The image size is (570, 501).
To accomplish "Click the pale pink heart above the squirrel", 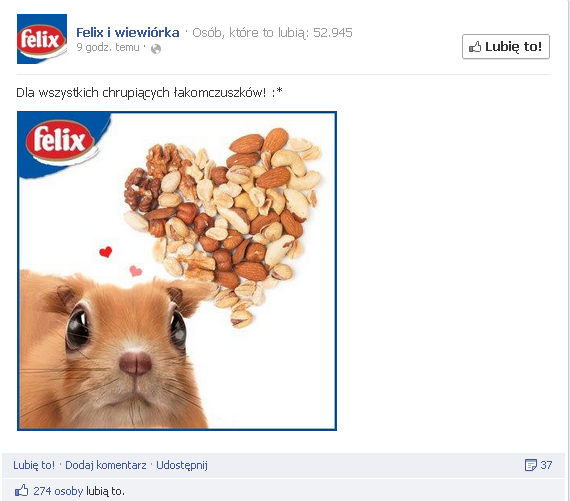I will pyautogui.click(x=136, y=271).
